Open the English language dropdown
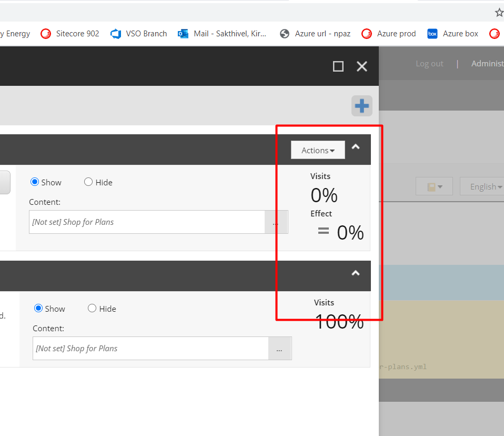The image size is (504, 436). (x=483, y=186)
